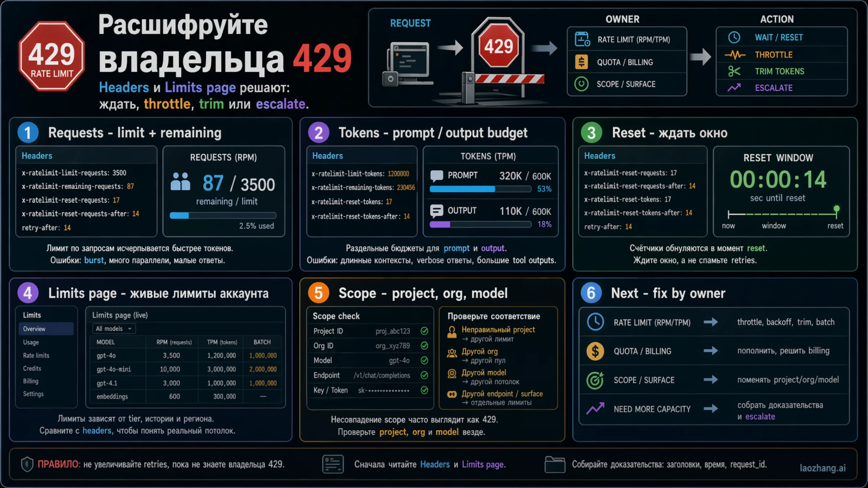Switch to the Billing section in the sidebar
Screen dimensions: 868x488
[30, 381]
